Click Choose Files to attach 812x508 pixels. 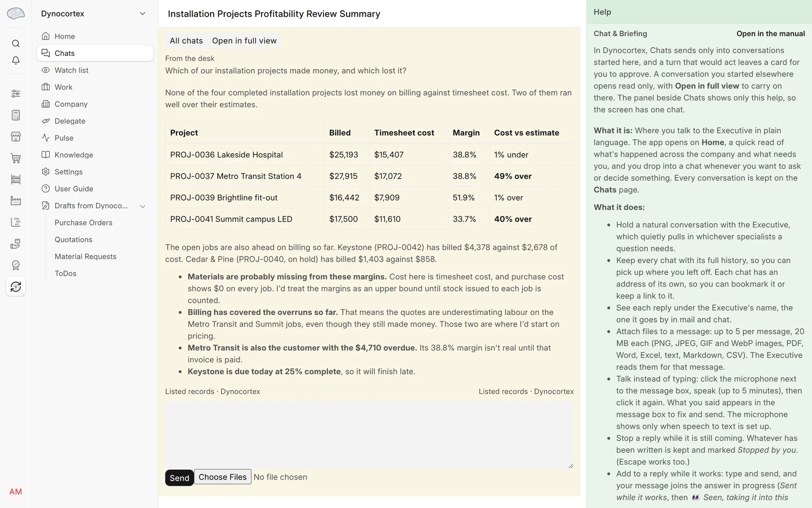222,477
